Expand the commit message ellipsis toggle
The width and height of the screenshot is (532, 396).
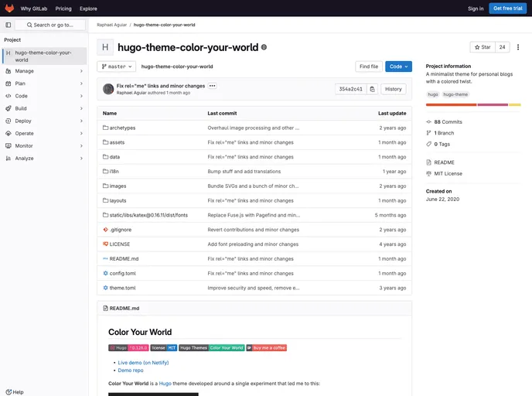[213, 86]
